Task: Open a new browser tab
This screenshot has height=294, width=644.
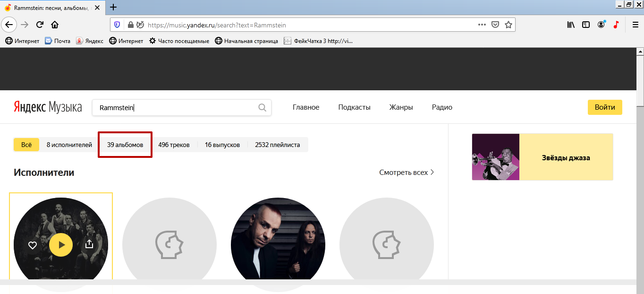Action: pyautogui.click(x=113, y=7)
